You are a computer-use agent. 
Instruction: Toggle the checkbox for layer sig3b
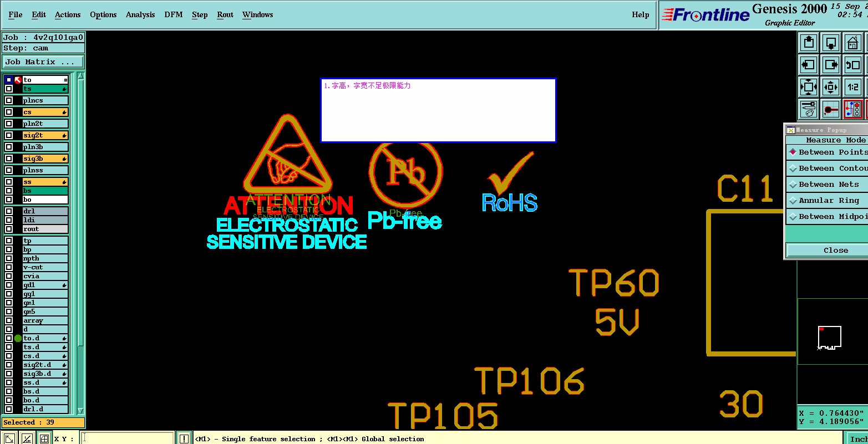pyautogui.click(x=9, y=159)
